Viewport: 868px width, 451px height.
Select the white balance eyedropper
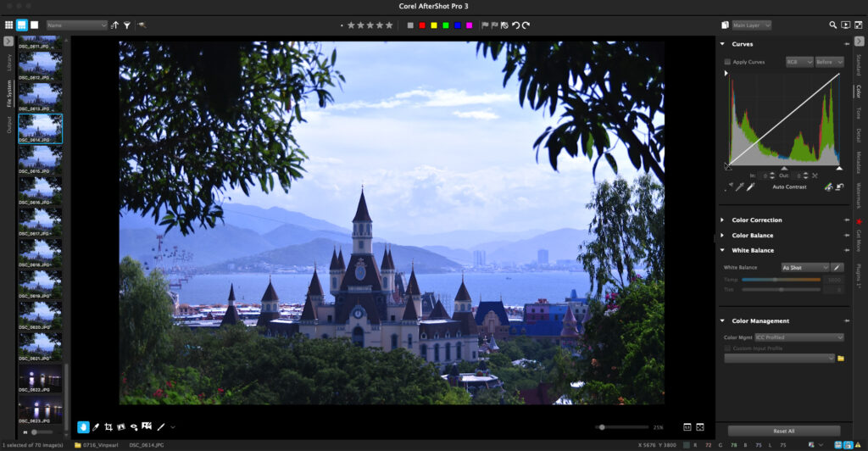pyautogui.click(x=837, y=267)
